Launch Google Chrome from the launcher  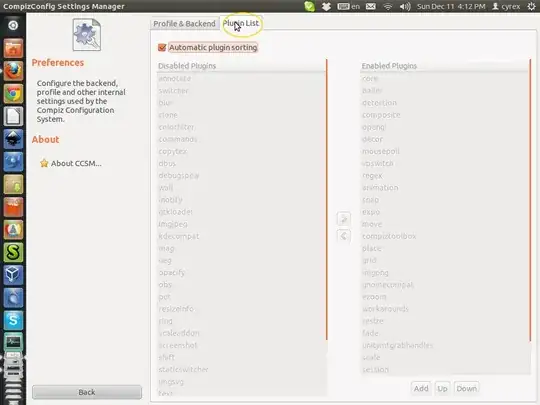[x=13, y=93]
